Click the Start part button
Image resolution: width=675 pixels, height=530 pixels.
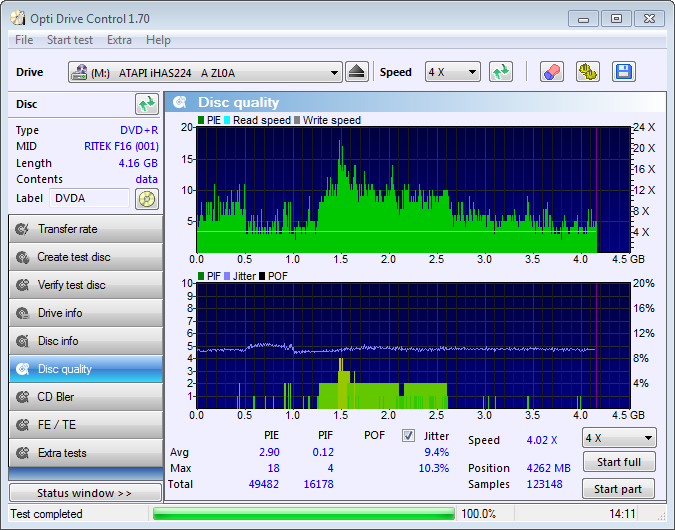(618, 489)
